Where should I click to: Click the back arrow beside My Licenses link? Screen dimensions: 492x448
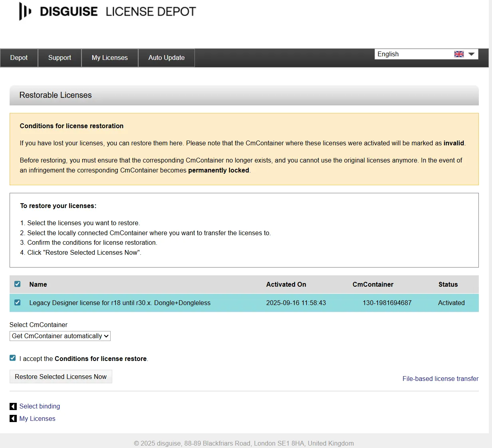click(13, 418)
